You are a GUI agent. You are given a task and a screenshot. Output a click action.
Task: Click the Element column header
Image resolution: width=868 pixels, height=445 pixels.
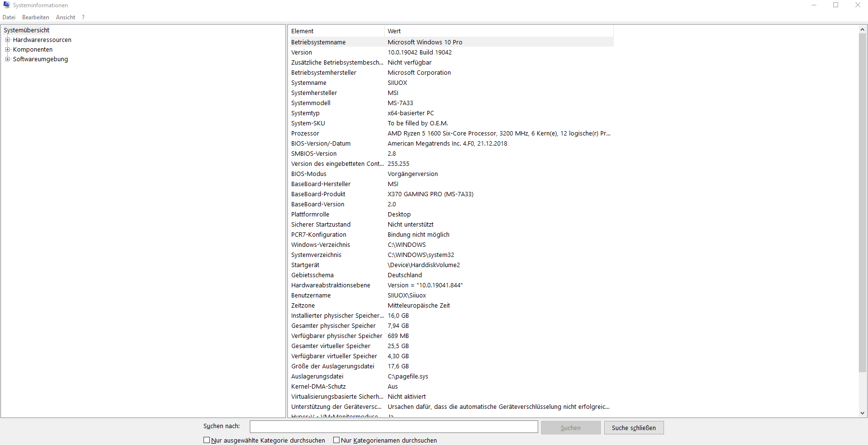(336, 31)
